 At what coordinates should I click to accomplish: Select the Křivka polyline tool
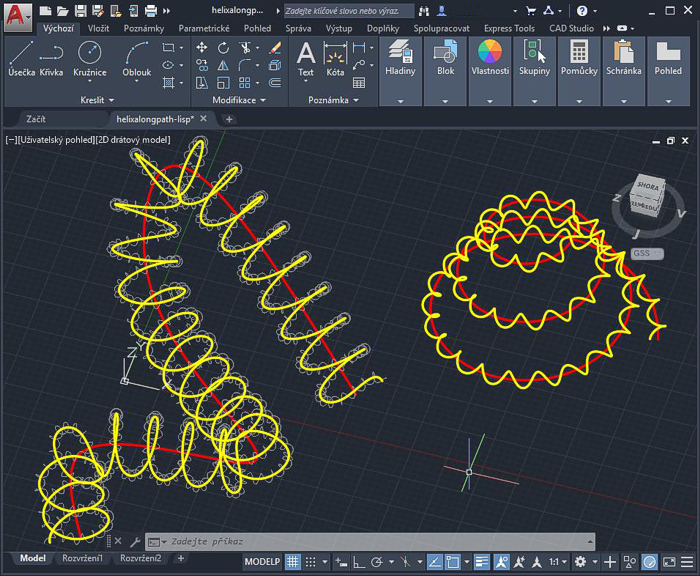51,58
